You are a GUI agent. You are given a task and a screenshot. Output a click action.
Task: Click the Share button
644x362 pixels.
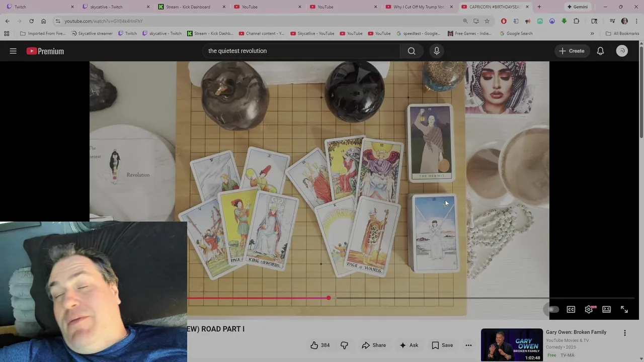373,345
